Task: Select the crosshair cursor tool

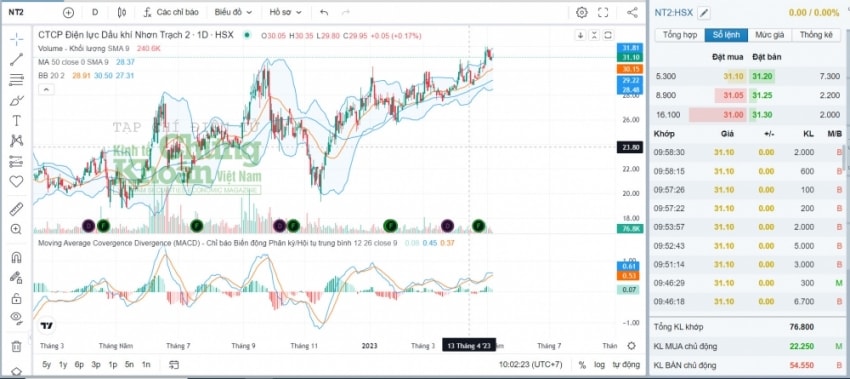Action: [x=16, y=39]
